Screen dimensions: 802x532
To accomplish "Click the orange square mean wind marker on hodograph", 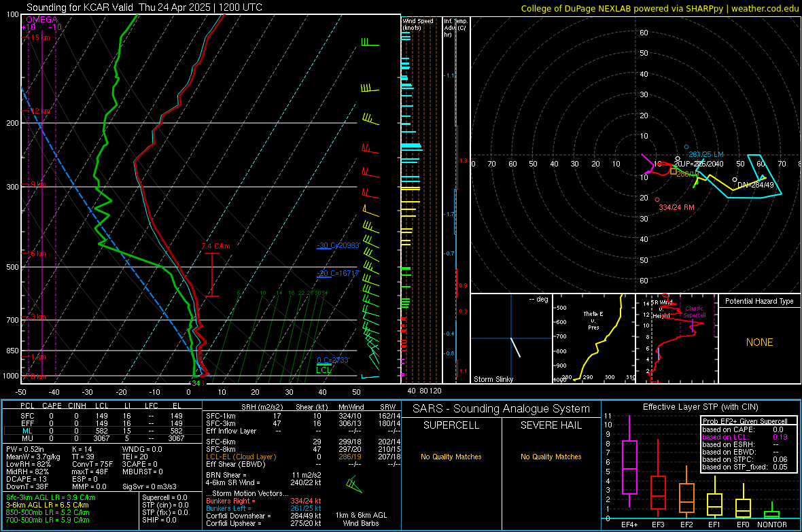I will (x=674, y=171).
